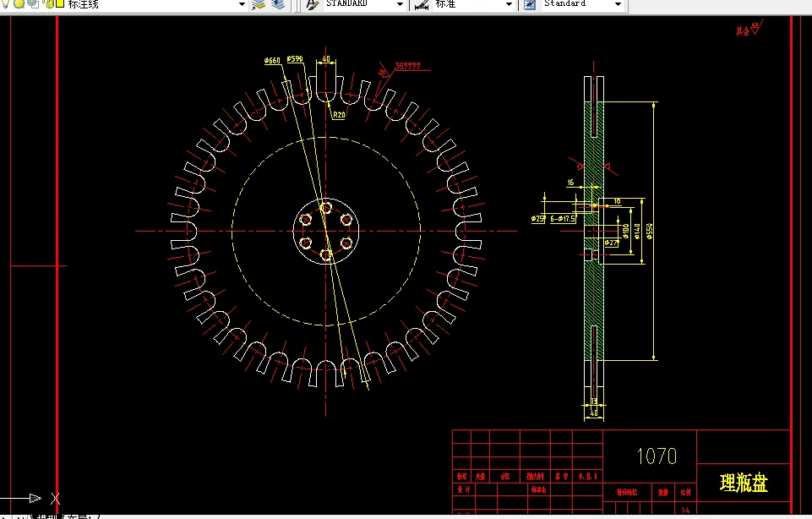Select the Φ25 dimension text
This screenshot has width=812, height=519.
tap(537, 219)
